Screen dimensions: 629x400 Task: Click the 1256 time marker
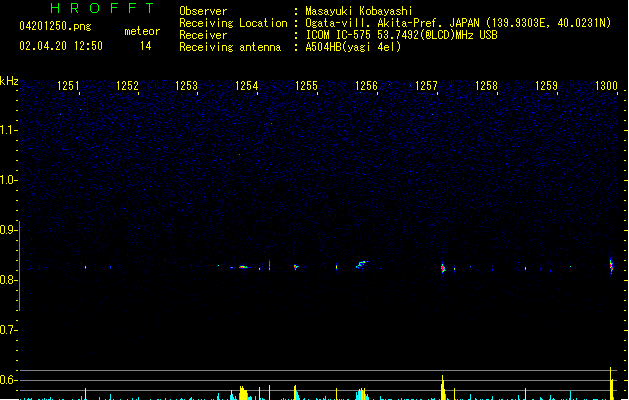pos(366,86)
